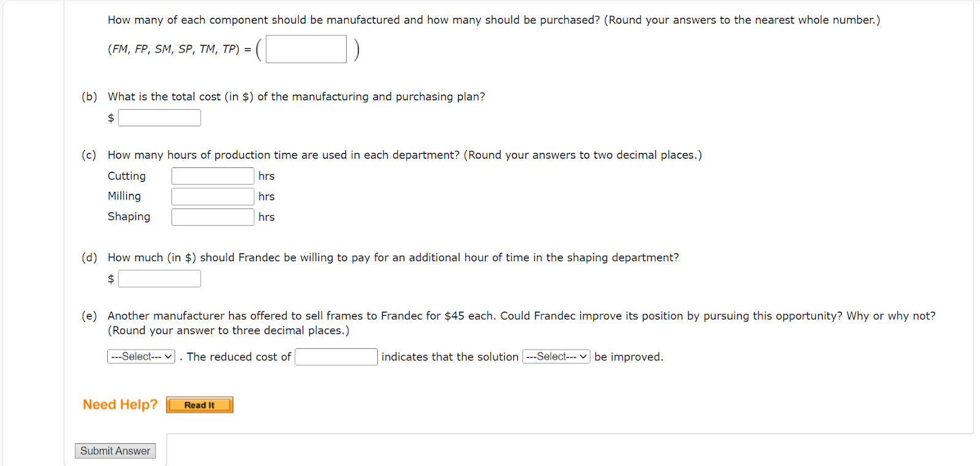Click the Shaping hours input field
Viewport: 980px width, 466px height.
[212, 216]
